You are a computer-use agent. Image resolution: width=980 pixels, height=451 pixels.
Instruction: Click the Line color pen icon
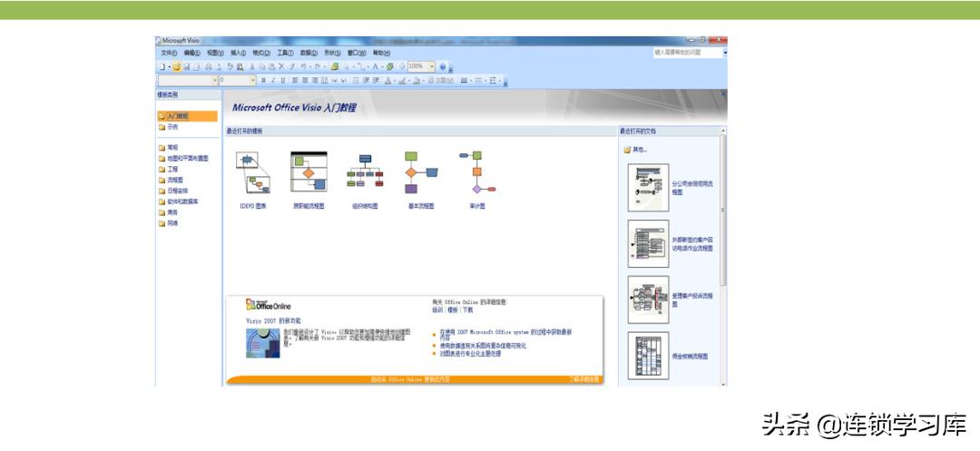402,80
